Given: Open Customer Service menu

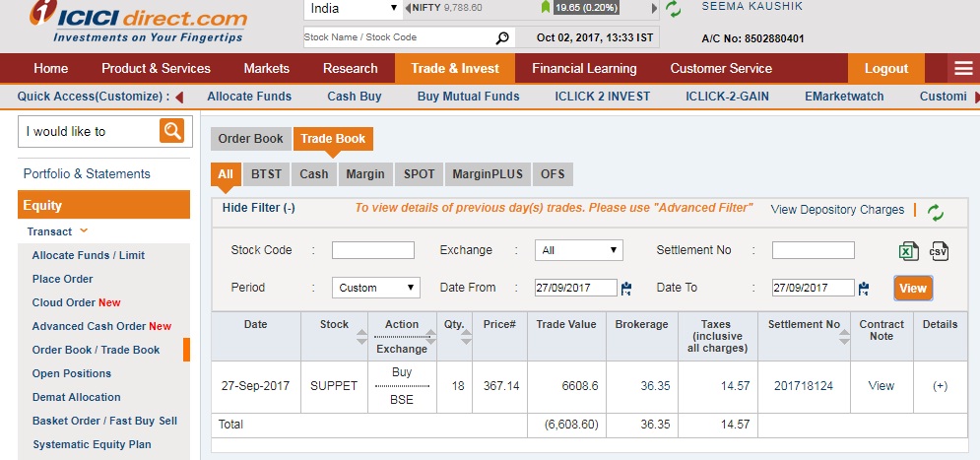Looking at the screenshot, I should pyautogui.click(x=721, y=69).
